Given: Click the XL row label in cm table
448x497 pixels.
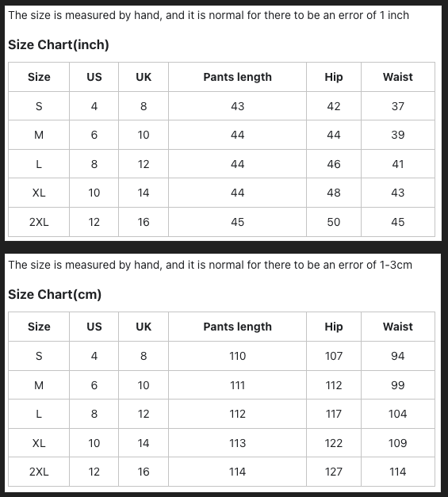Looking at the screenshot, I should click(39, 443).
